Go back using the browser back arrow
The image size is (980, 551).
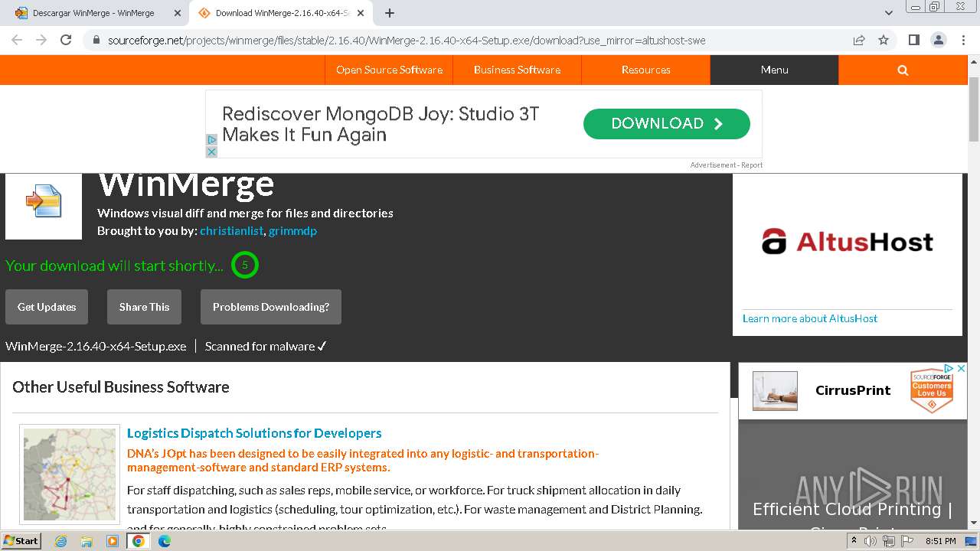17,40
